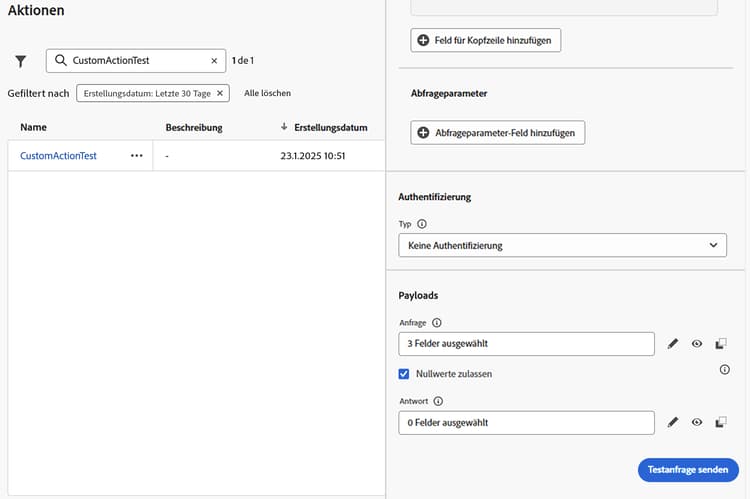This screenshot has width=750, height=499.
Task: Remove the Letzte 30 Tage filter chip
Action: point(221,93)
